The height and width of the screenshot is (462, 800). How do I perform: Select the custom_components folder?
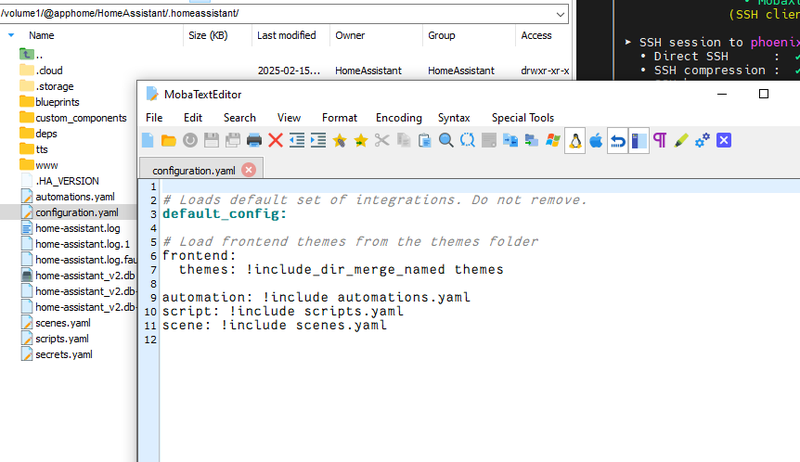point(73,118)
